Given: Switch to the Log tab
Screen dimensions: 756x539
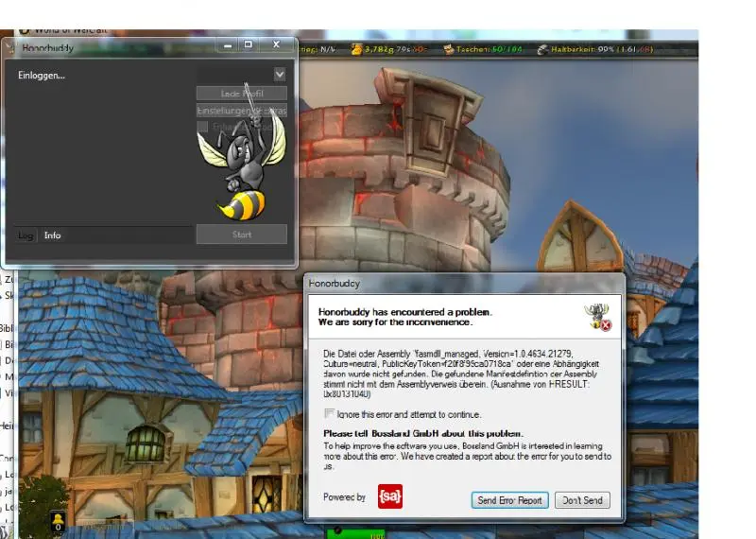Looking at the screenshot, I should [x=26, y=235].
